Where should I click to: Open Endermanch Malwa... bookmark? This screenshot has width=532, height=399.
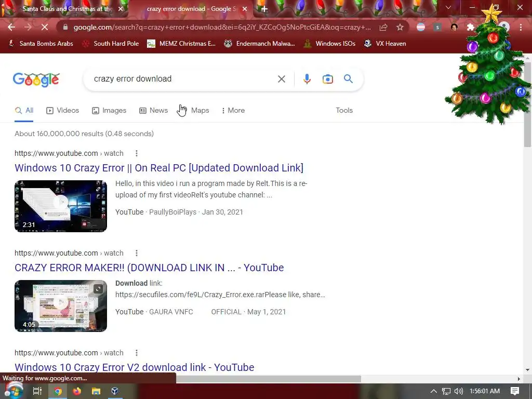click(260, 44)
